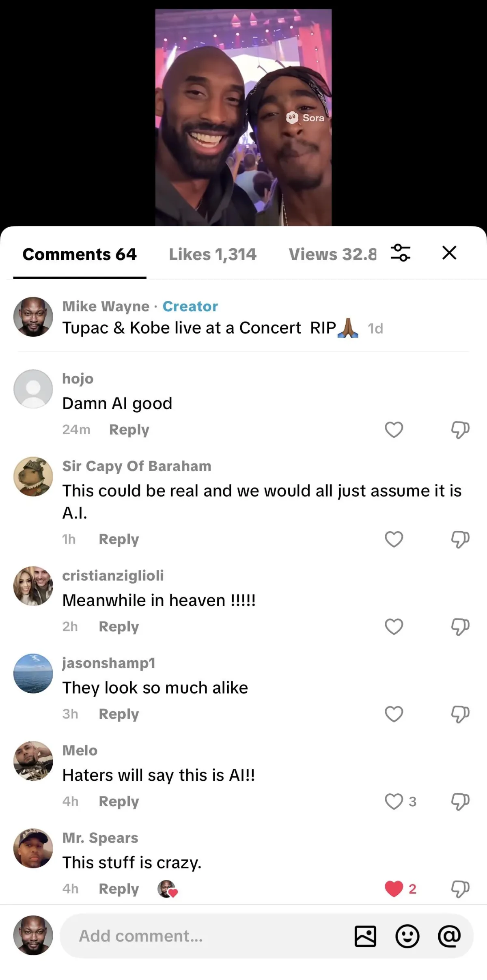The image size is (487, 980).
Task: Open the emoji picker in comment box
Action: (407, 936)
